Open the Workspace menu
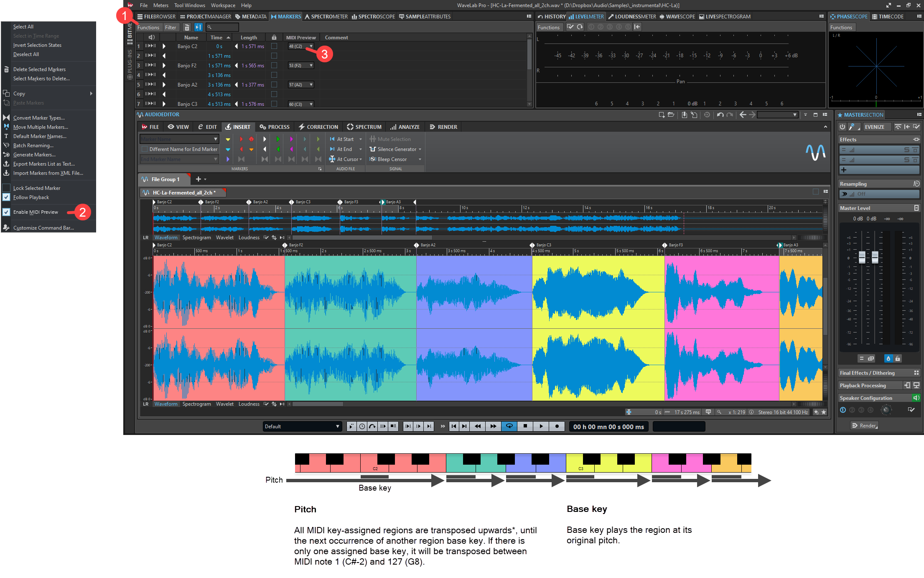 pos(223,5)
